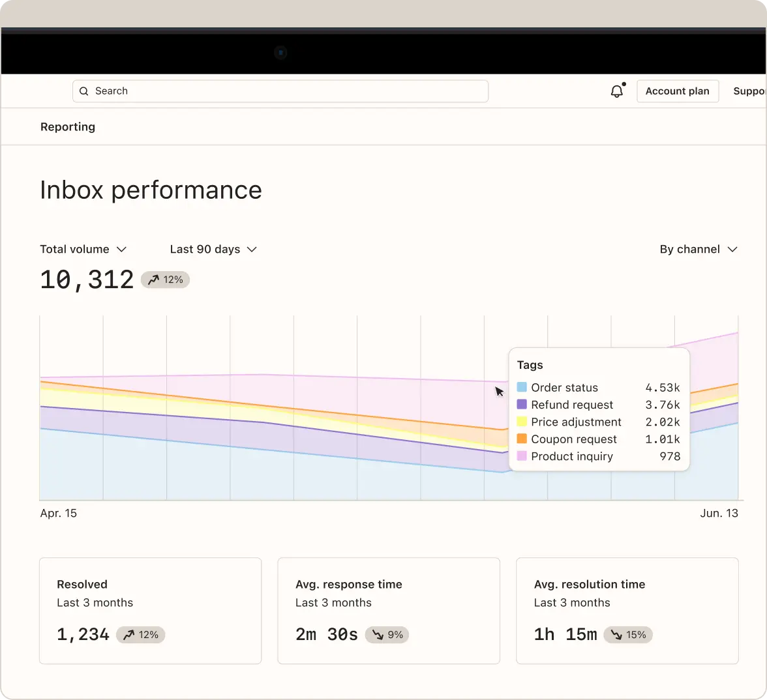
Task: Open the By channel grouping dropdown
Action: [699, 249]
